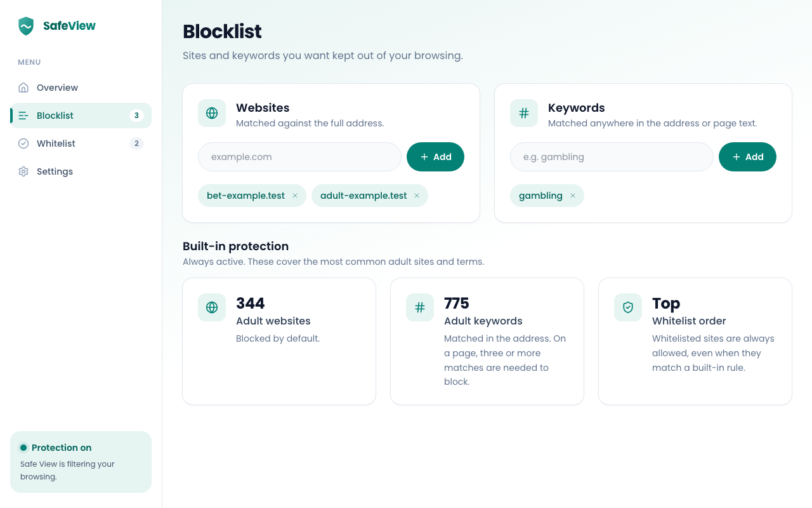Screen dimensions: 812x508
Task: Click the 775 adult keywords count
Action: [457, 304]
